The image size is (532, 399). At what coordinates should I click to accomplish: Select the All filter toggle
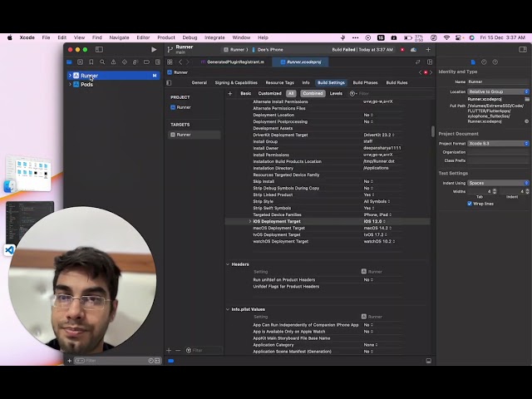(x=291, y=94)
